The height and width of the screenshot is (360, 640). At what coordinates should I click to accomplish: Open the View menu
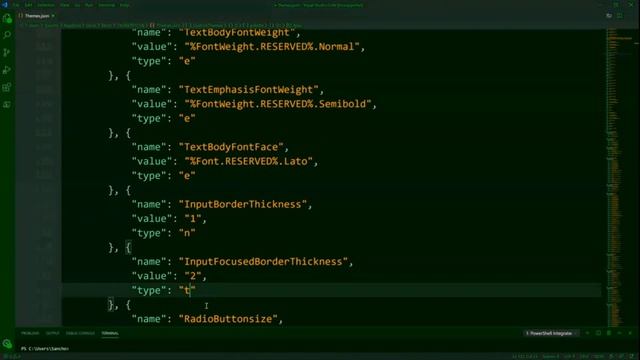click(x=64, y=5)
